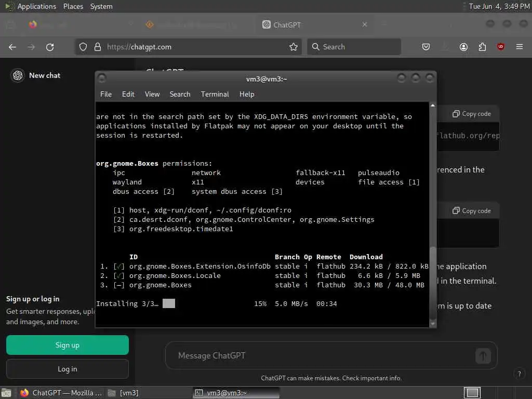Bookmark this page with the star
Viewport: 532px width, 399px height.
pos(294,47)
